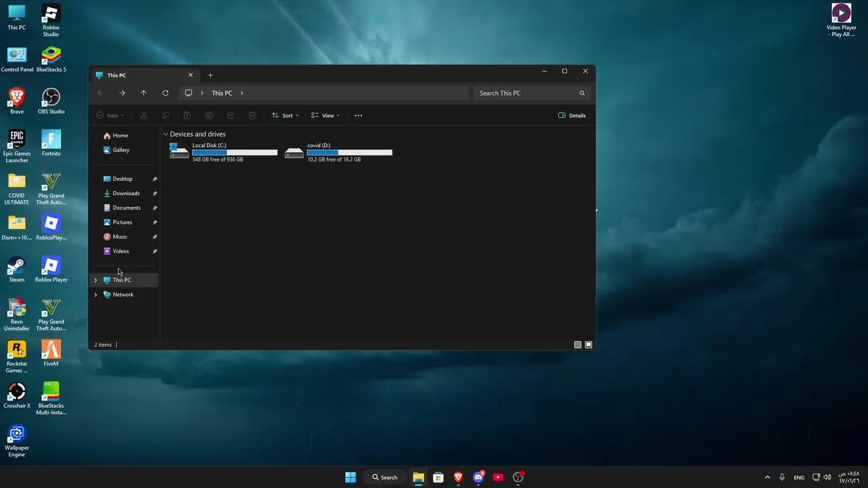Viewport: 868px width, 488px height.
Task: Add a new Explorer tab
Action: pyautogui.click(x=210, y=75)
